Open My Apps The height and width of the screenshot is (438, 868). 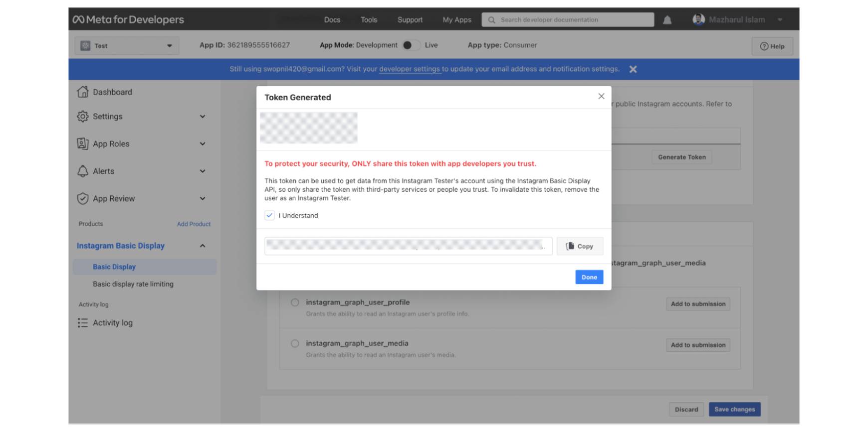(x=457, y=20)
